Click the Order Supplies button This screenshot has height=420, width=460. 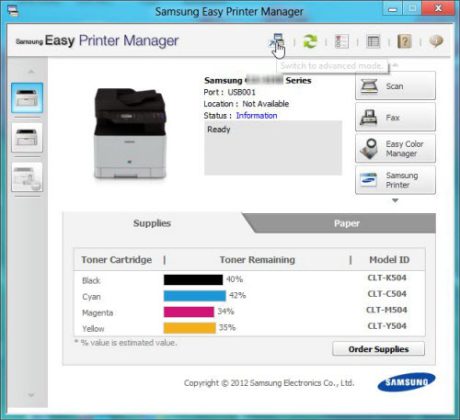pos(379,349)
